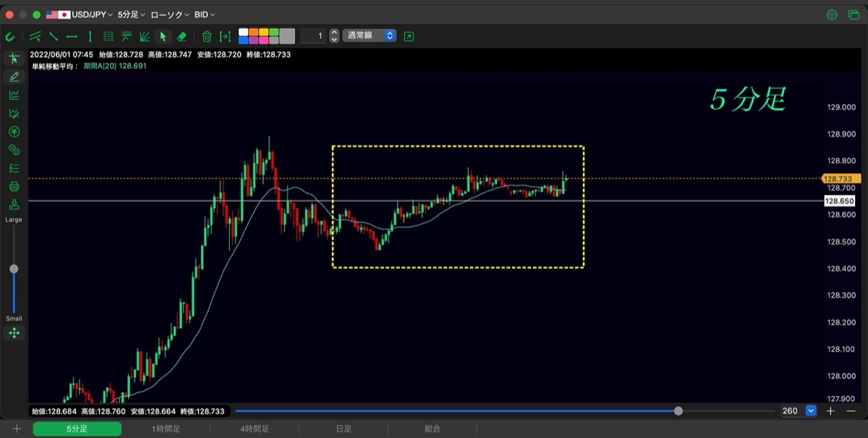Open the 260 candle count dropdown
This screenshot has width=868, height=438.
click(x=799, y=411)
